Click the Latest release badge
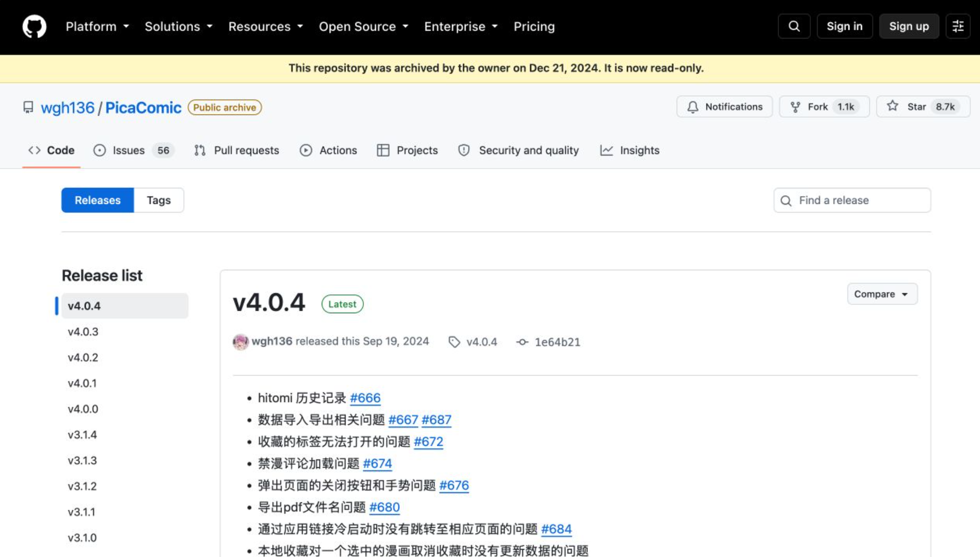Image resolution: width=980 pixels, height=557 pixels. [x=342, y=304]
